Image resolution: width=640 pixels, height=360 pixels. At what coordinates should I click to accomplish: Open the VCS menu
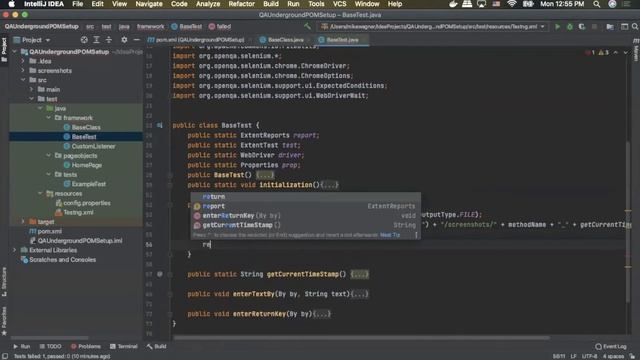coord(340,4)
